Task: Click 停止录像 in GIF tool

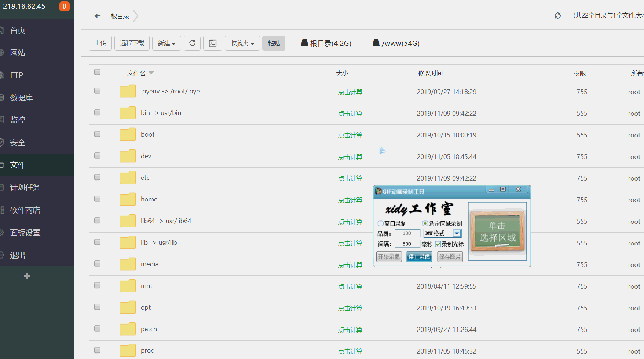Action: coord(419,257)
